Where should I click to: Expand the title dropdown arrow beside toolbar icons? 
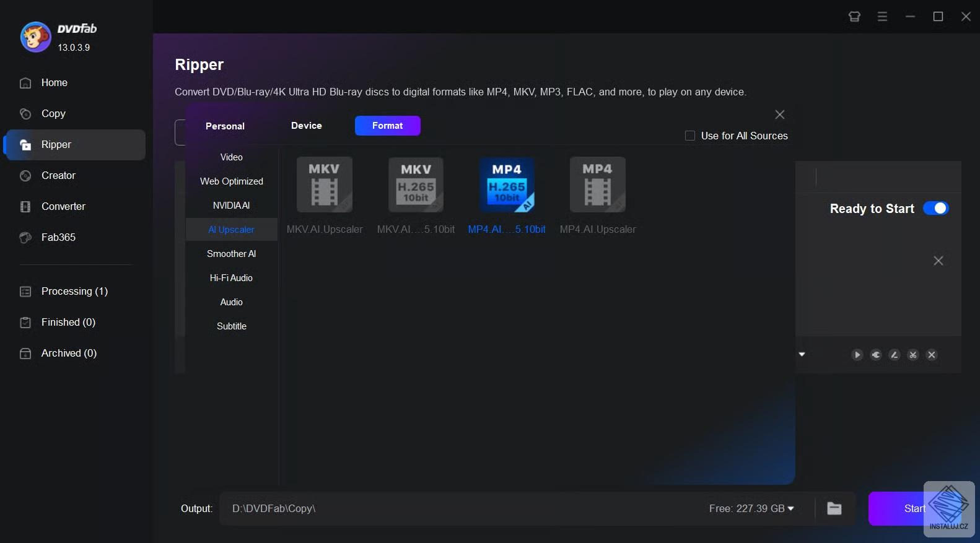pos(802,355)
